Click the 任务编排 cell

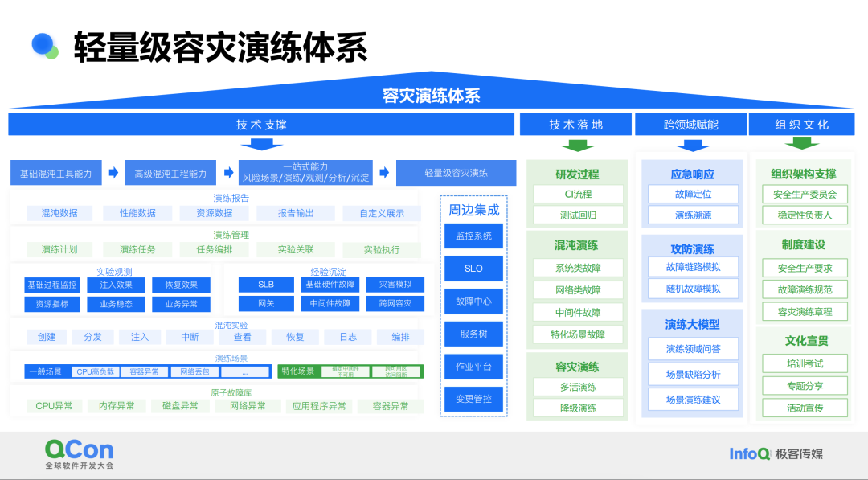[x=215, y=250]
